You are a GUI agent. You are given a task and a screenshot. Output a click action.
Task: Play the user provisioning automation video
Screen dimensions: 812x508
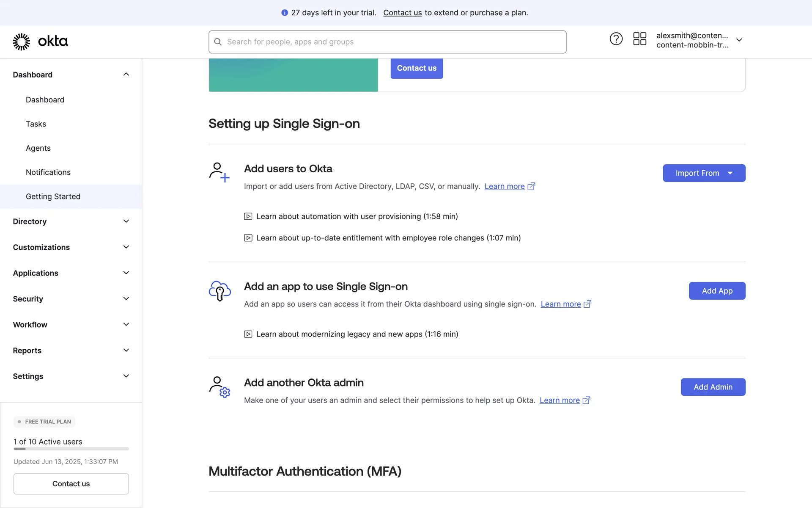(357, 216)
